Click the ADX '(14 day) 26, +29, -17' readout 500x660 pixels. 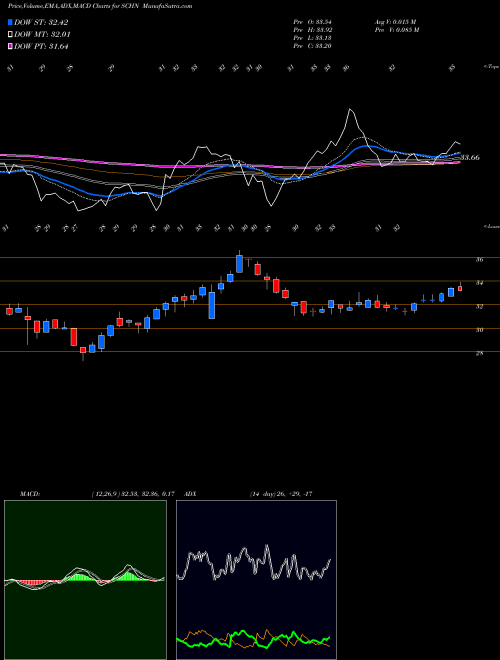(281, 494)
